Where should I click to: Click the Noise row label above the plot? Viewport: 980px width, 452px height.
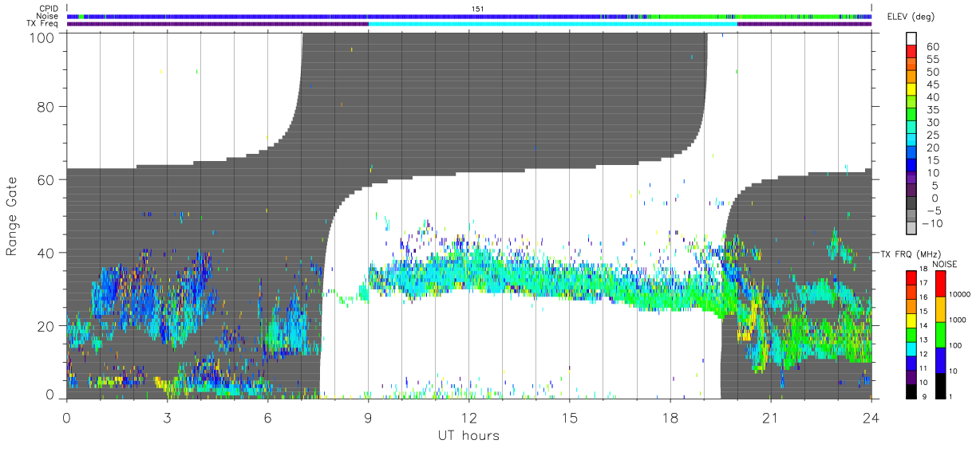pyautogui.click(x=49, y=16)
